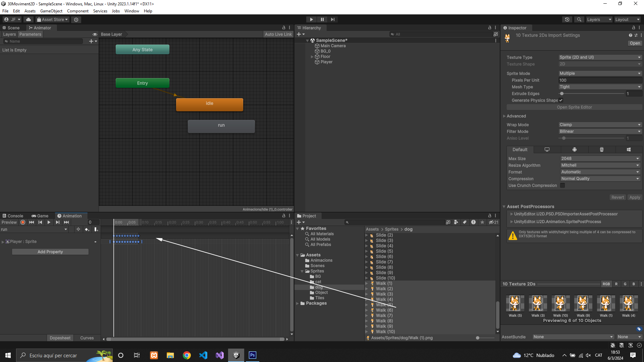Toggle the Animator layer eye visibility icon

tap(95, 35)
